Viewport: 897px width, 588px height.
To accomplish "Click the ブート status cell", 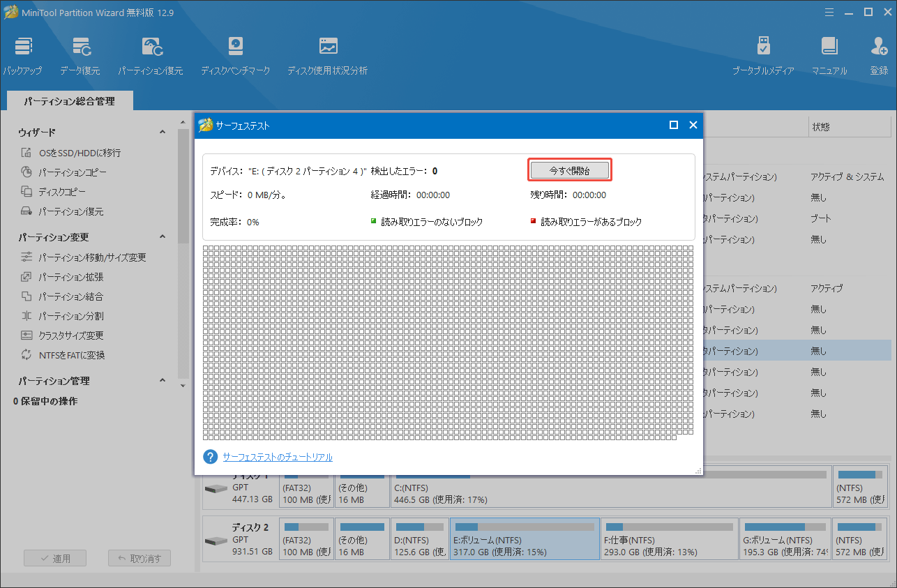I will pos(821,218).
